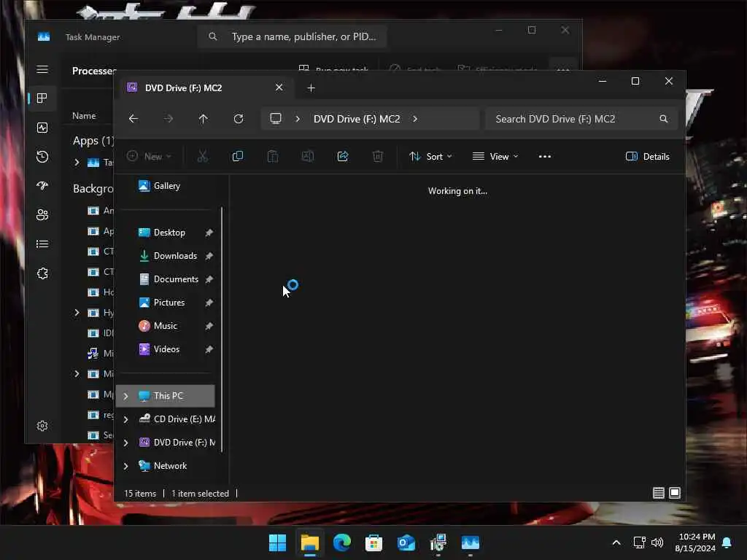Screen dimensions: 747x560
Task: Open the View dropdown
Action: (495, 156)
